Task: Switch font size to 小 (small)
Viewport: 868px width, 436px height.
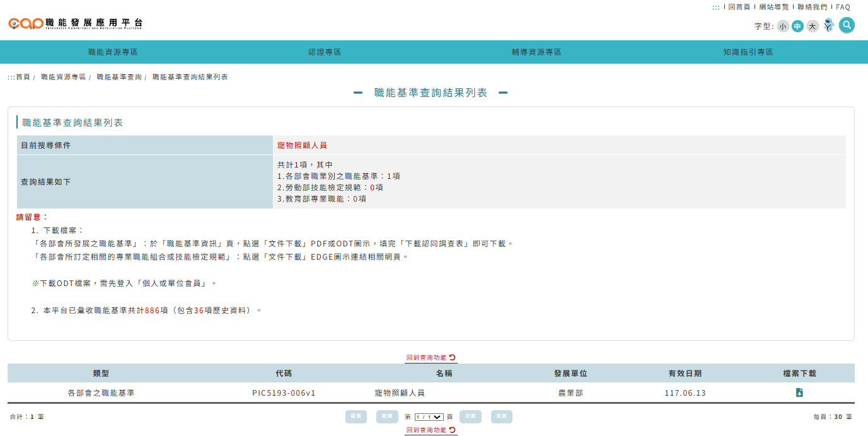Action: 782,26
